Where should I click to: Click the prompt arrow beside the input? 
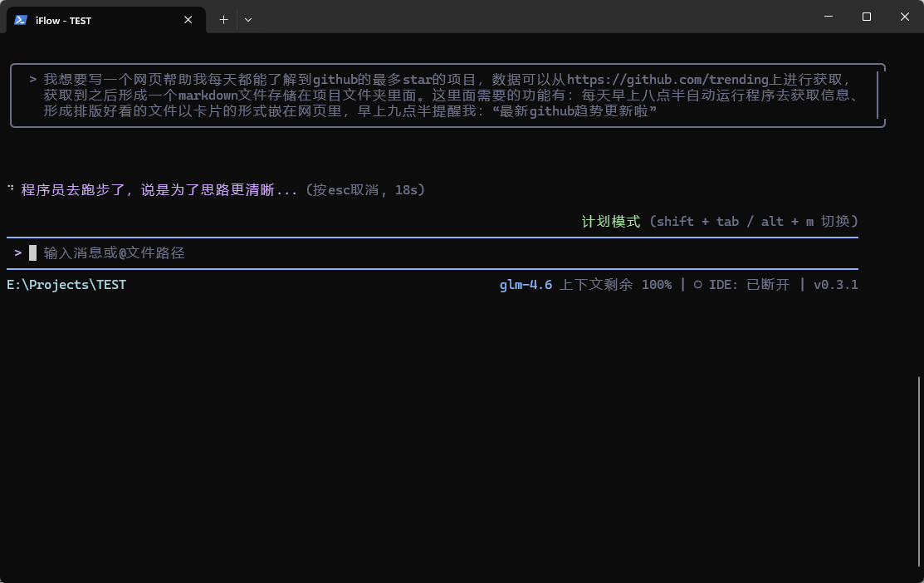click(18, 253)
